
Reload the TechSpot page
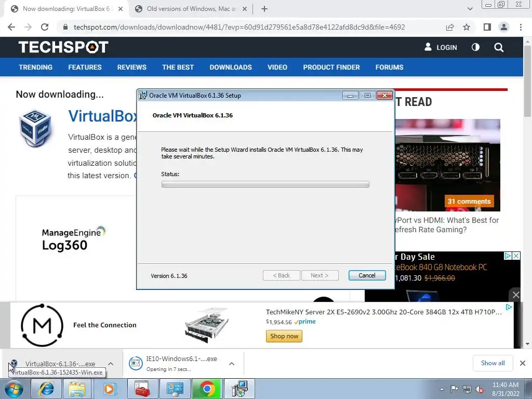point(45,27)
